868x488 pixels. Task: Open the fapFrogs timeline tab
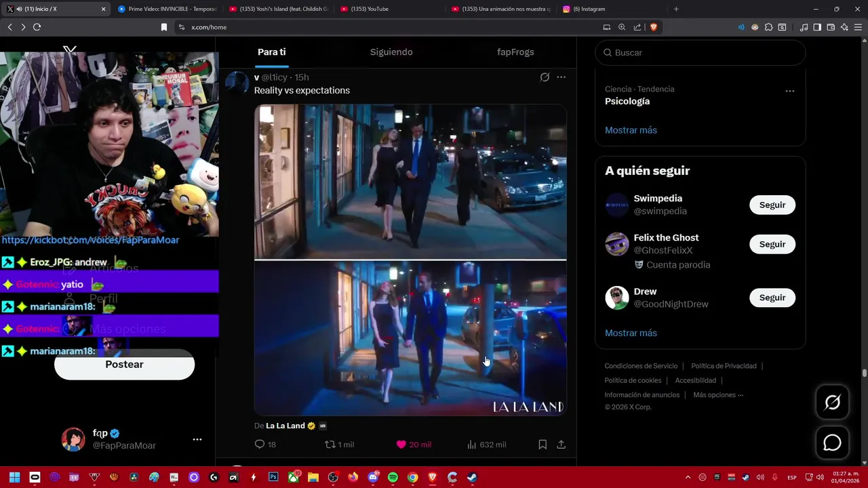pyautogui.click(x=515, y=52)
